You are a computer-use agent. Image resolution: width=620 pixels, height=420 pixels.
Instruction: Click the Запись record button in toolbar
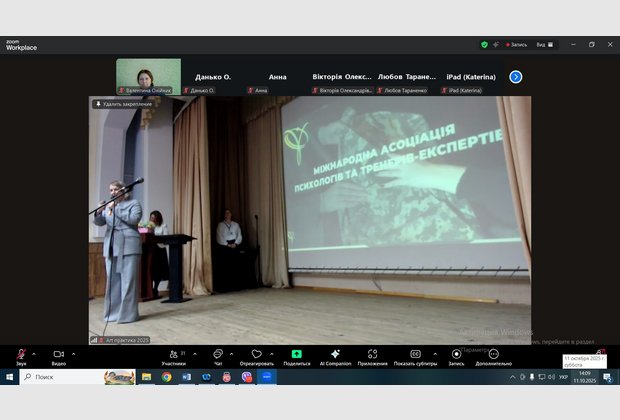click(456, 355)
